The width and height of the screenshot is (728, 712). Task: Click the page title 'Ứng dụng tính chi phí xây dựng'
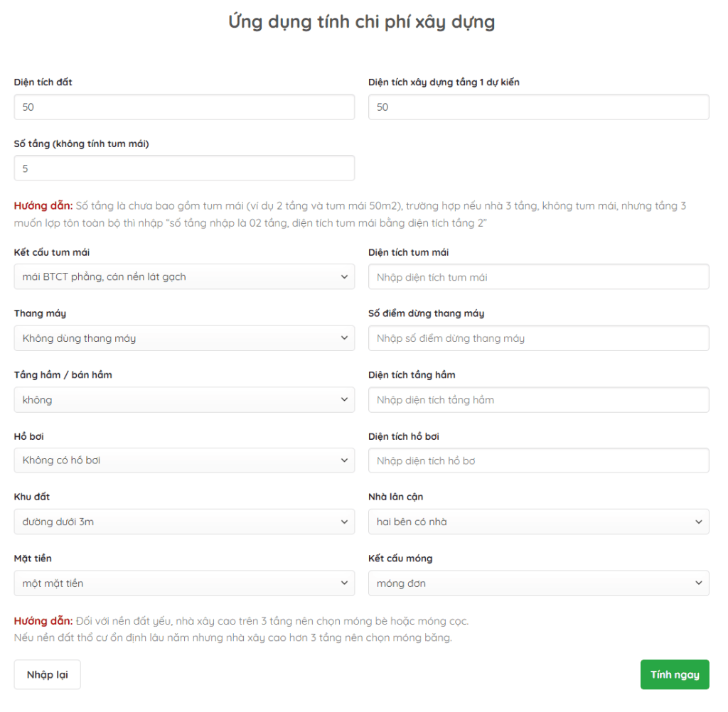click(x=362, y=22)
